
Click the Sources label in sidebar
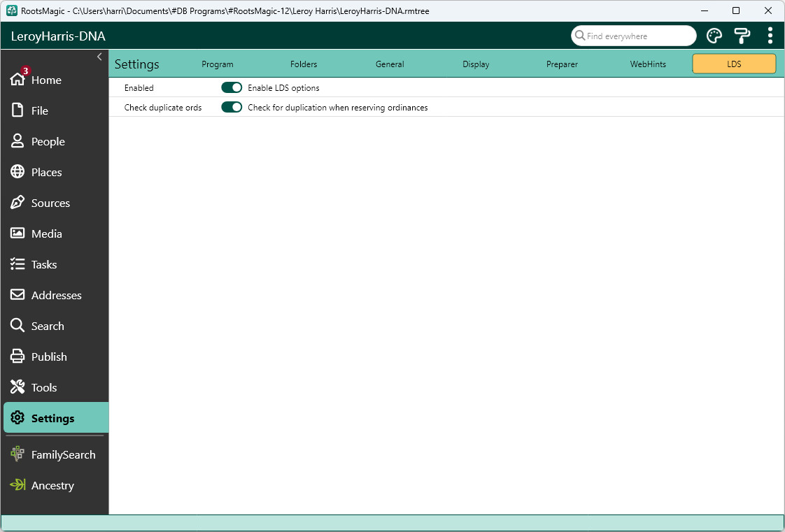[x=50, y=203]
